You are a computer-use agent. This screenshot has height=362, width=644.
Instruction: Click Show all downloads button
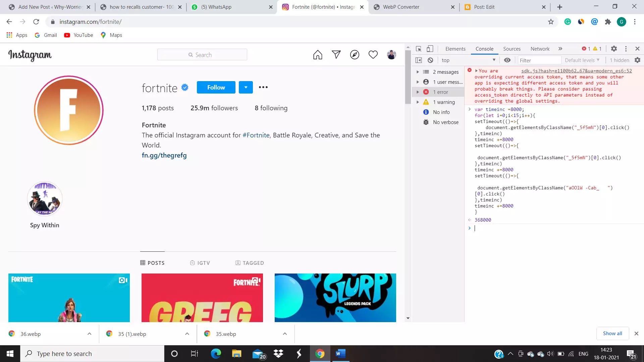tap(612, 334)
